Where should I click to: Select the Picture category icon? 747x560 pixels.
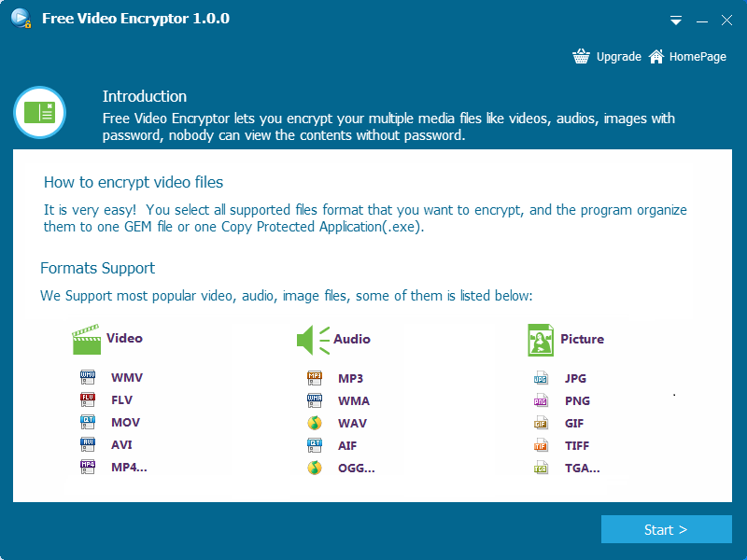(539, 339)
